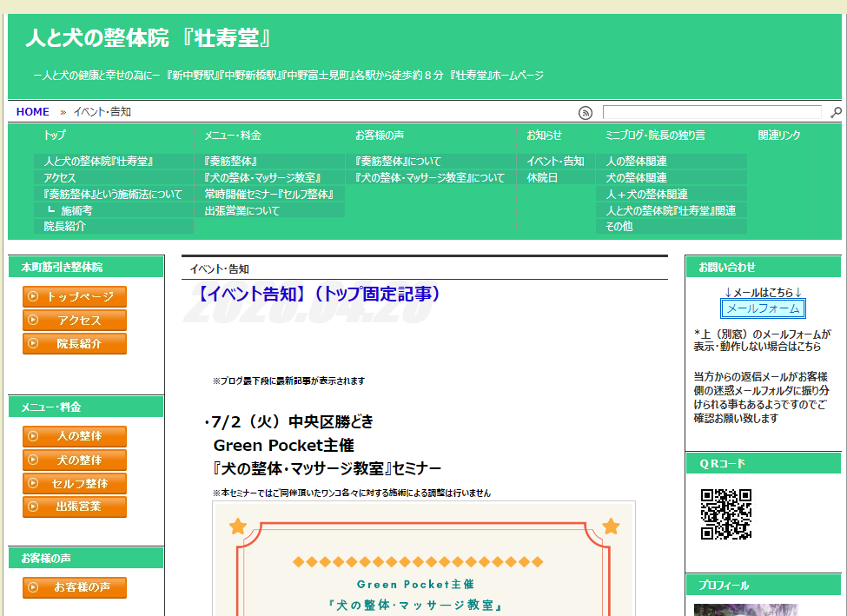847x616 pixels.
Task: Click the ※ブログ最下段に最新記事が表示されます note
Action: click(x=288, y=381)
